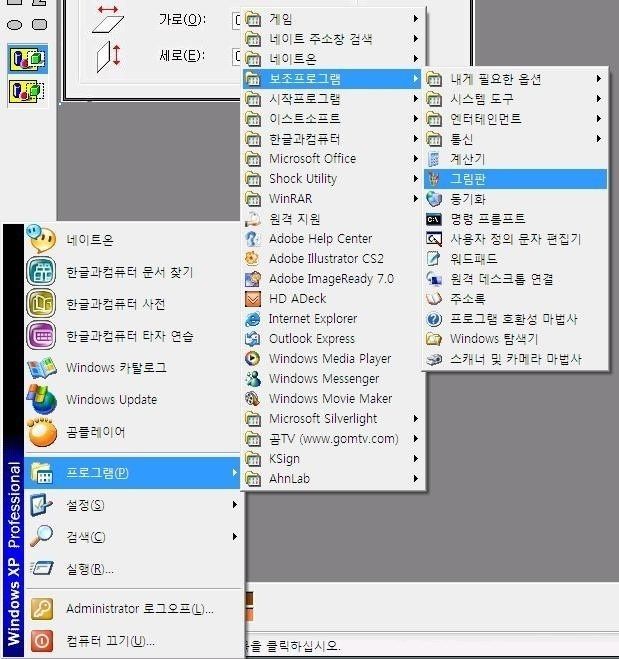Click the 설정(S) settings icon

[x=41, y=505]
